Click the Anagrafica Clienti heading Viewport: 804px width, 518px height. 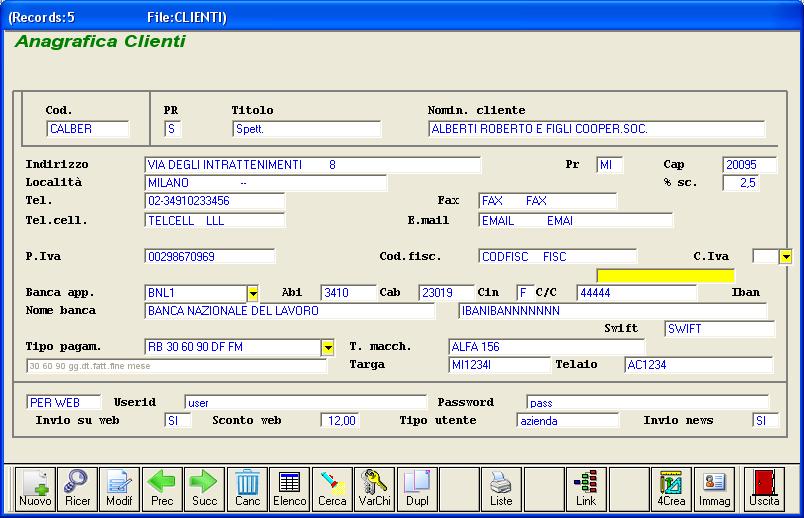pyautogui.click(x=100, y=41)
